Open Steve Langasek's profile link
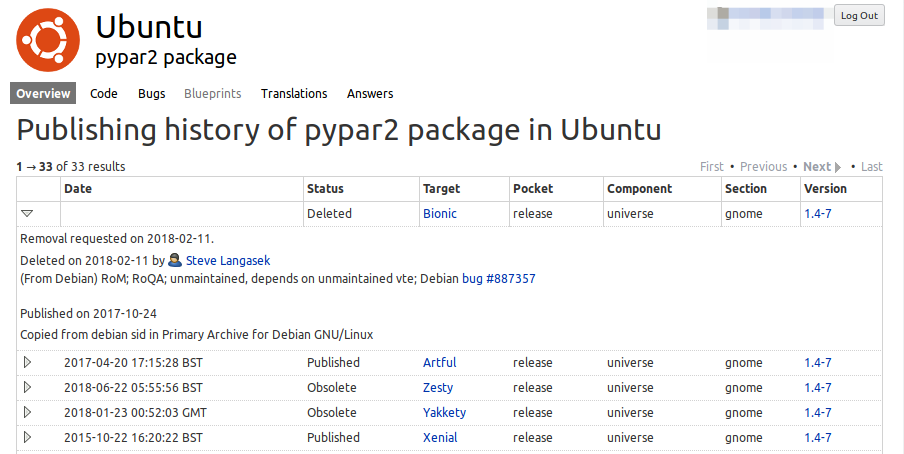904x454 pixels. [x=228, y=261]
